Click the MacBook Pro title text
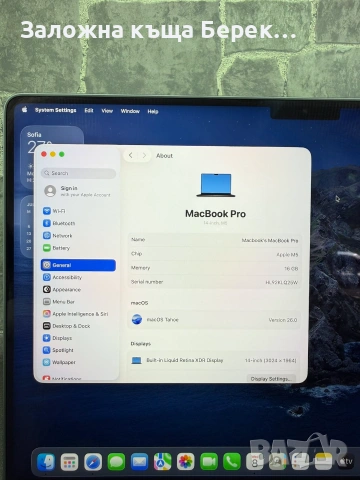Viewport: 360px width, 480px height. (215, 214)
